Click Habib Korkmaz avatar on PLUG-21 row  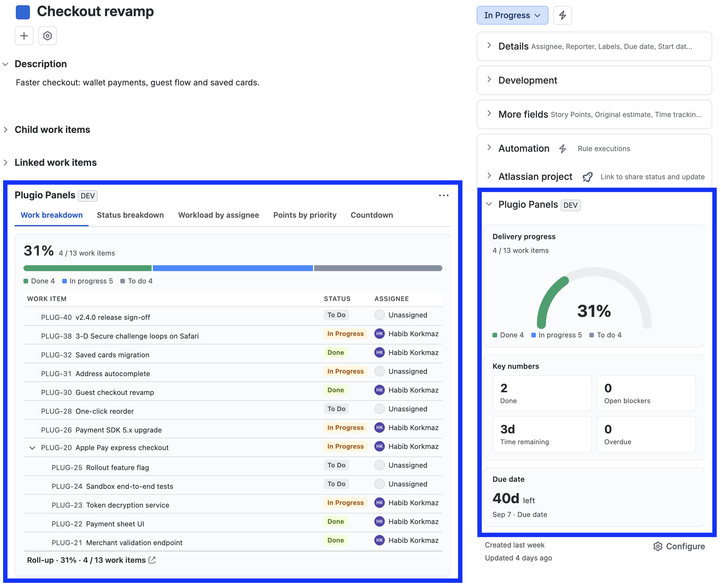[x=379, y=540]
